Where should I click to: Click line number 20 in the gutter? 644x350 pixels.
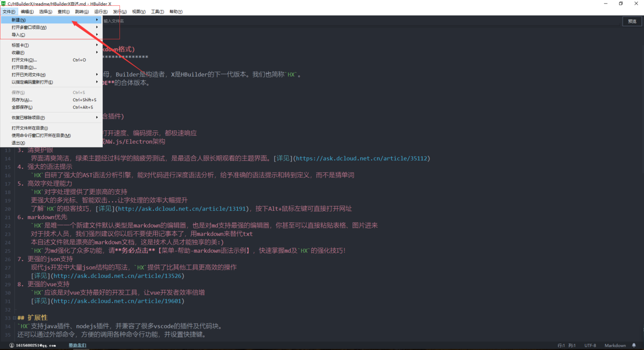point(8,209)
